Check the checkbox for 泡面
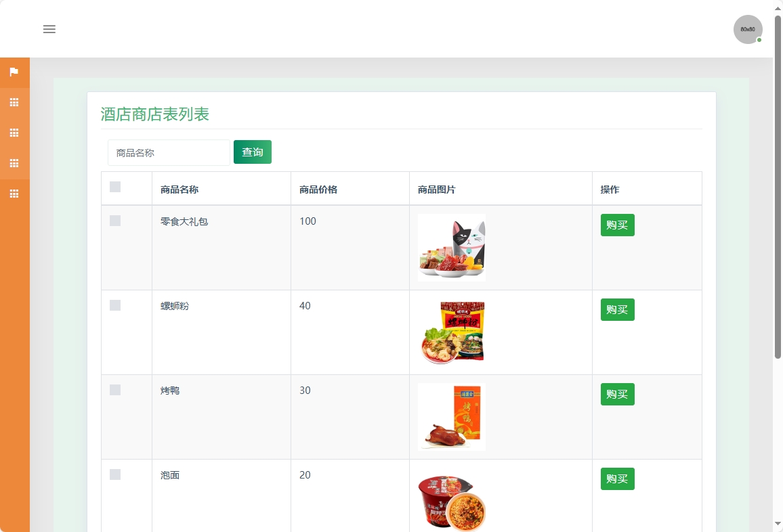783x532 pixels. click(114, 474)
